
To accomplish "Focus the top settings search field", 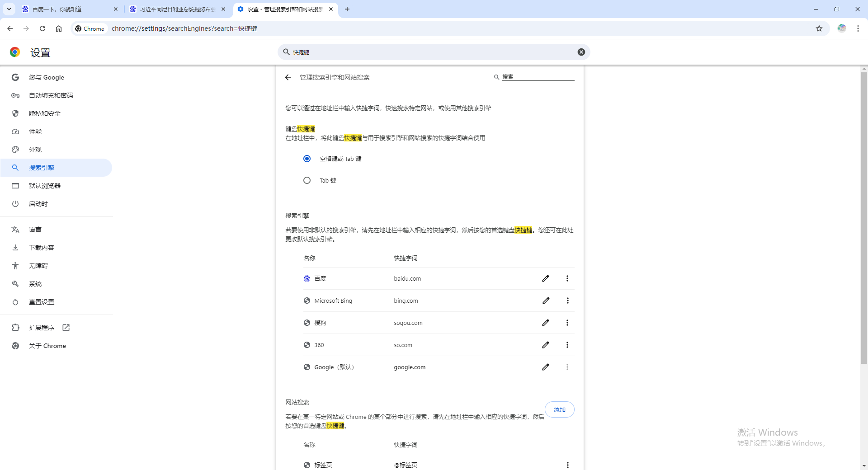I will [x=433, y=52].
